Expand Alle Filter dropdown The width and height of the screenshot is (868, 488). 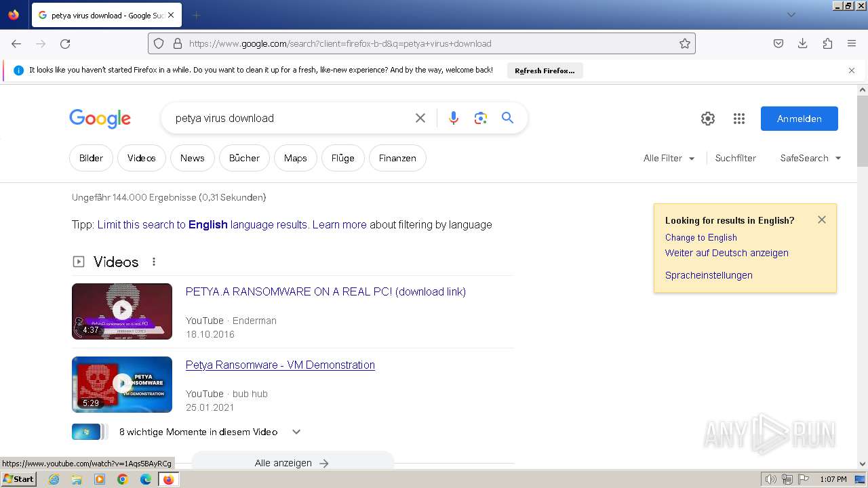pyautogui.click(x=669, y=158)
